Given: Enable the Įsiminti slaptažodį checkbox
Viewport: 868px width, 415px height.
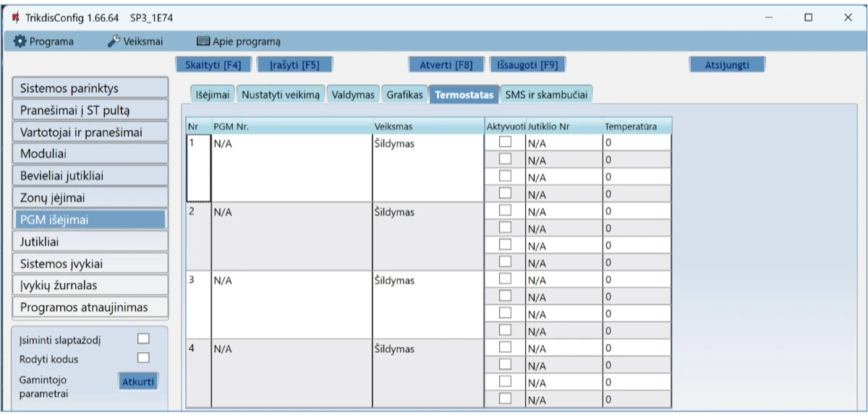Looking at the screenshot, I should pos(143,338).
